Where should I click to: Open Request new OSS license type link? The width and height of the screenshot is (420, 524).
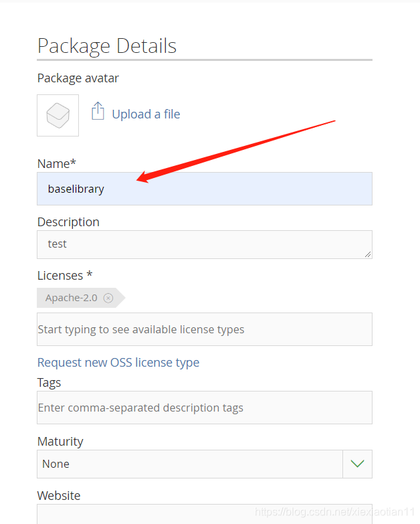click(118, 363)
